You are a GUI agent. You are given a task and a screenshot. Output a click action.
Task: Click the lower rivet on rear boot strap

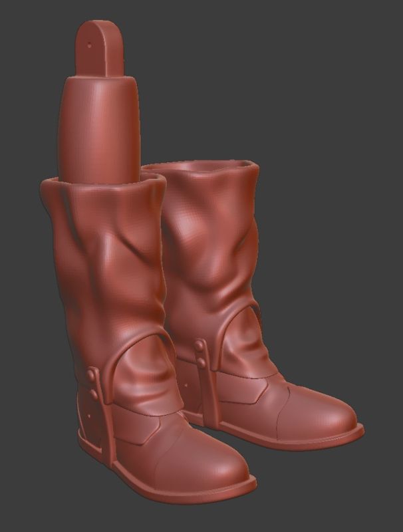pos(200,361)
